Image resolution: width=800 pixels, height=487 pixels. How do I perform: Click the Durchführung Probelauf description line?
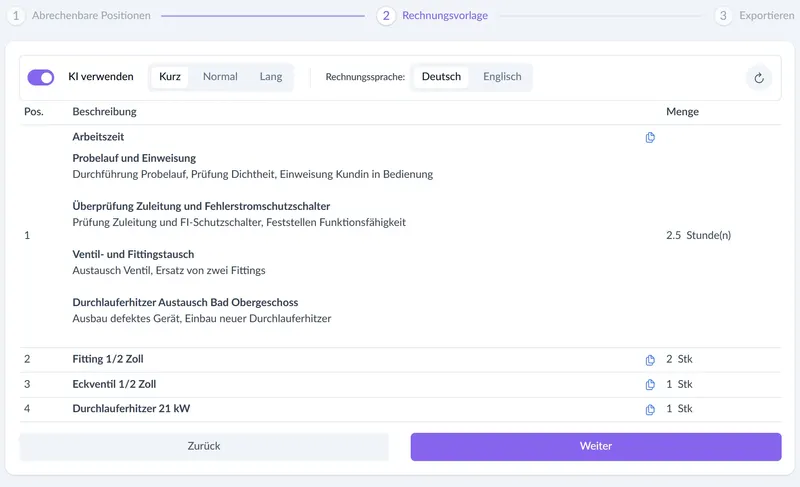253,174
